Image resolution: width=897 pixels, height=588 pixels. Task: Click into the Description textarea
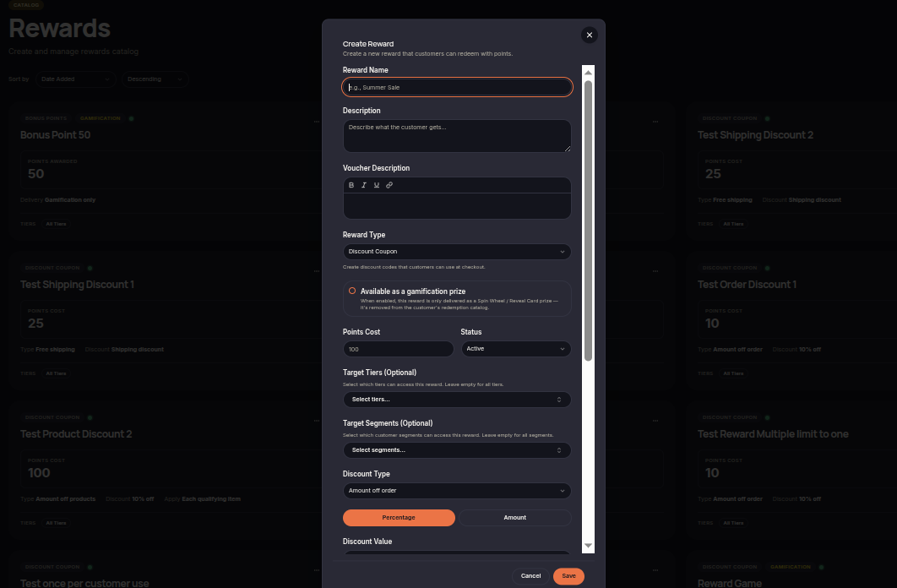pos(457,135)
